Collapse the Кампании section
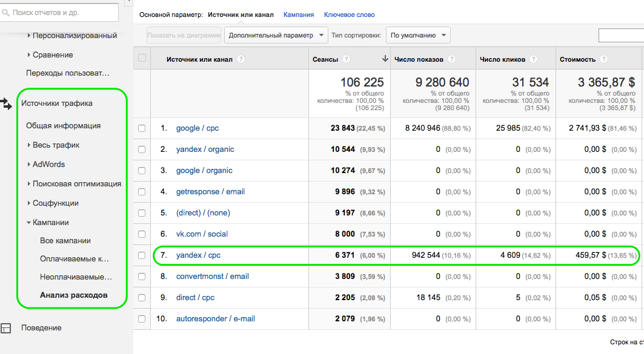The width and height of the screenshot is (644, 354). pyautogui.click(x=28, y=222)
